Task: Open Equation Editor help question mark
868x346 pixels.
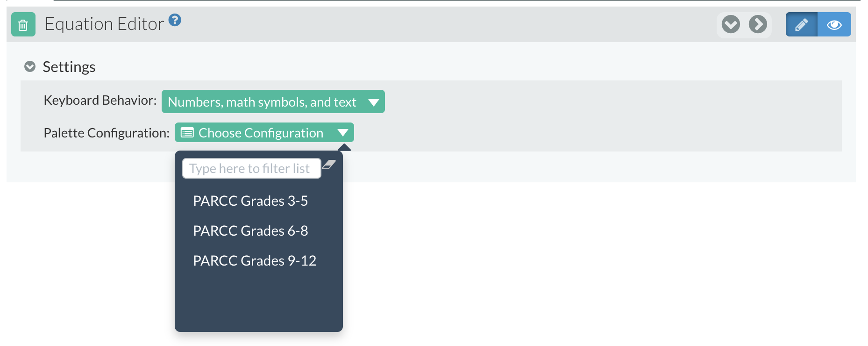Action: click(x=175, y=20)
